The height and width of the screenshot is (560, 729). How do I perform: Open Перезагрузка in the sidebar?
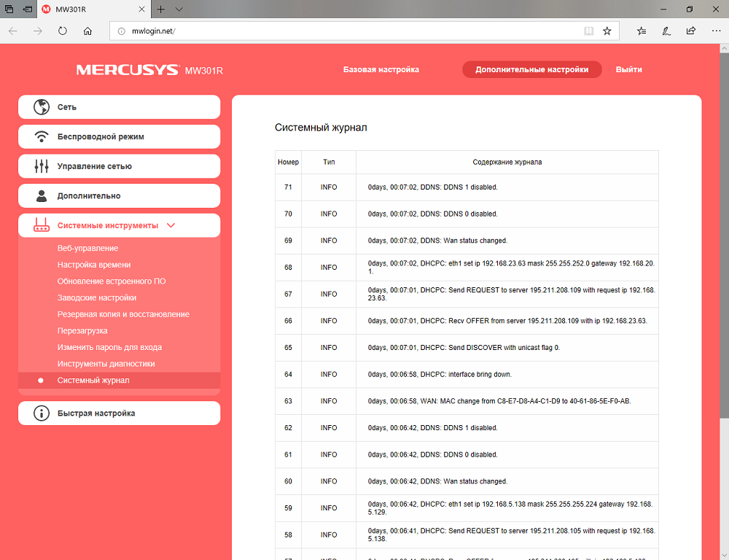(x=82, y=331)
